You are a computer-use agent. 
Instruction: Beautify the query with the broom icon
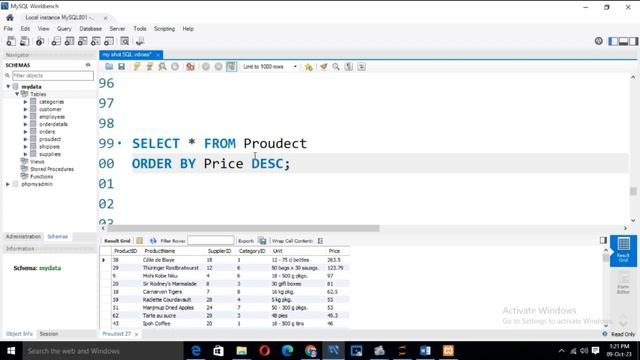point(323,67)
